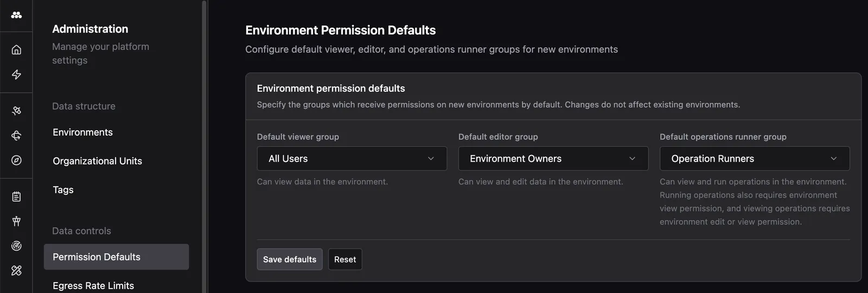
Task: Click the 'Can view data in the environment.' text
Action: (x=322, y=182)
